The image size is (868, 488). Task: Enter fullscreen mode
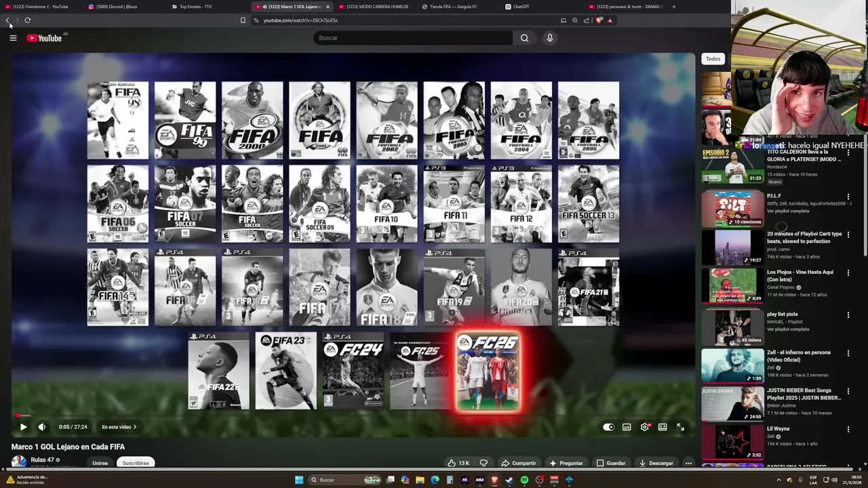click(x=681, y=427)
